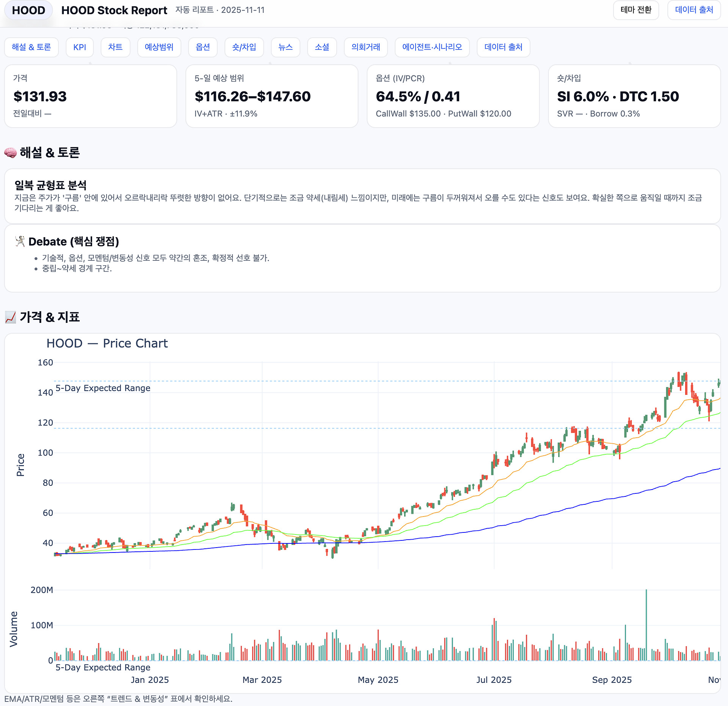
Task: Switch to 옵션 navigation tab
Action: point(202,47)
